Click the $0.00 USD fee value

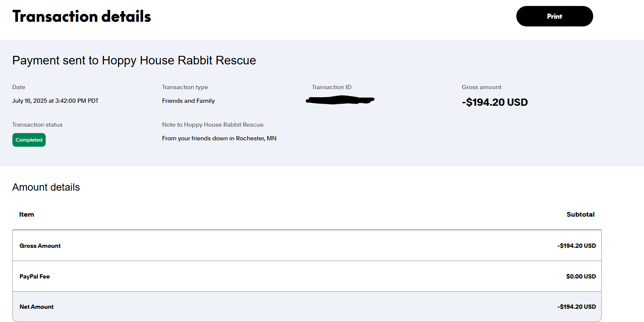581,276
